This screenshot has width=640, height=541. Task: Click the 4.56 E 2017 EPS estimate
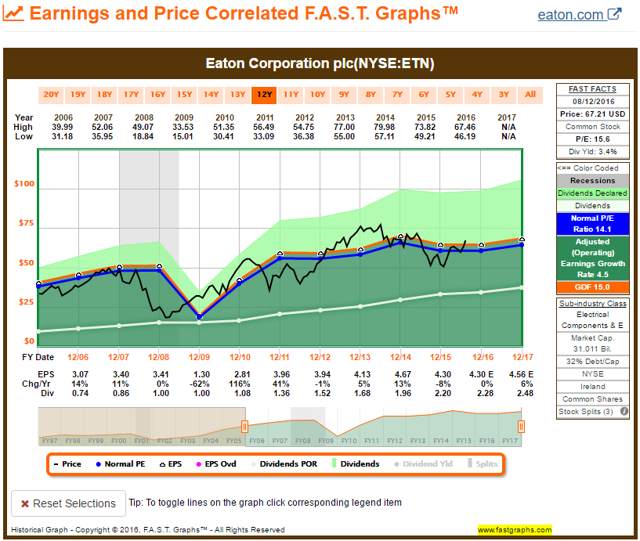pyautogui.click(x=521, y=374)
